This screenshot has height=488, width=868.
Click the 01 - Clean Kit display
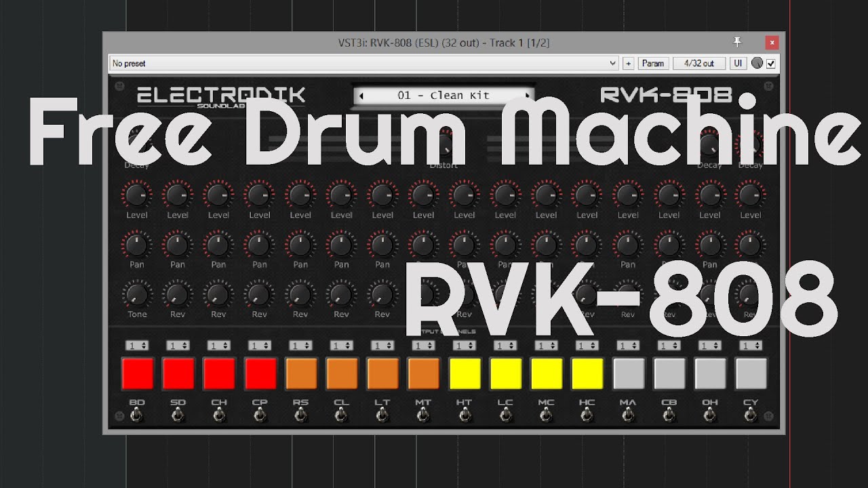point(444,96)
